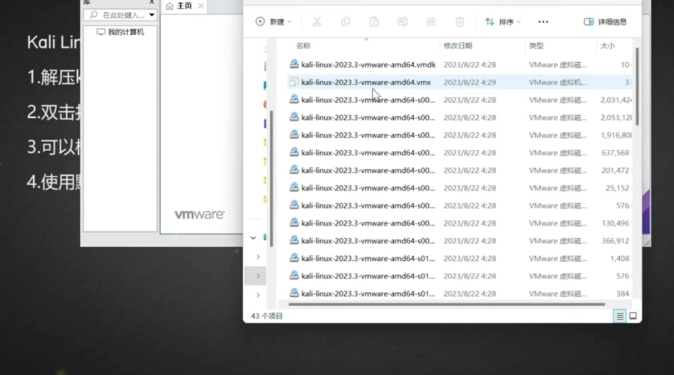674x375 pixels.
Task: Click the Copy icon in Explorer toolbar
Action: point(345,22)
